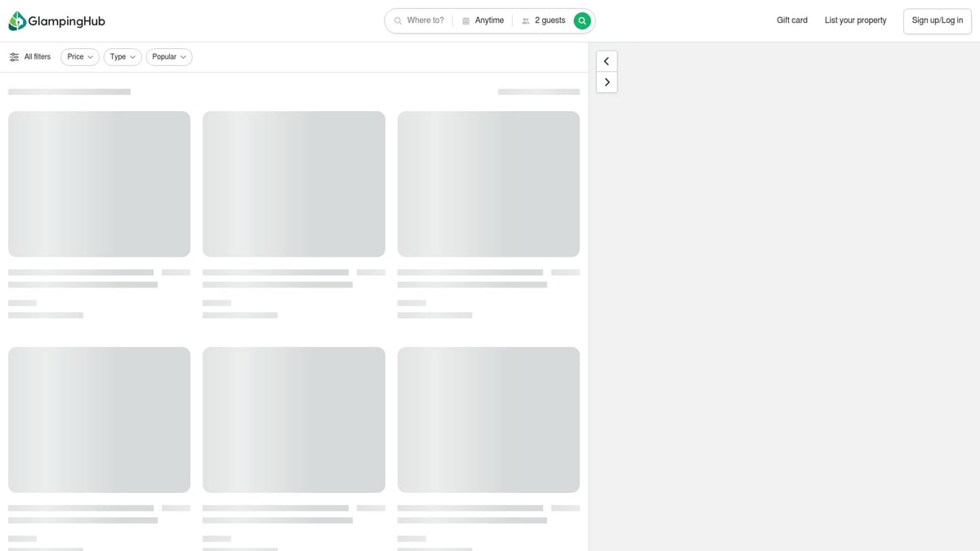This screenshot has height=551, width=980.
Task: Select the middle listing card in top row
Action: point(293,184)
